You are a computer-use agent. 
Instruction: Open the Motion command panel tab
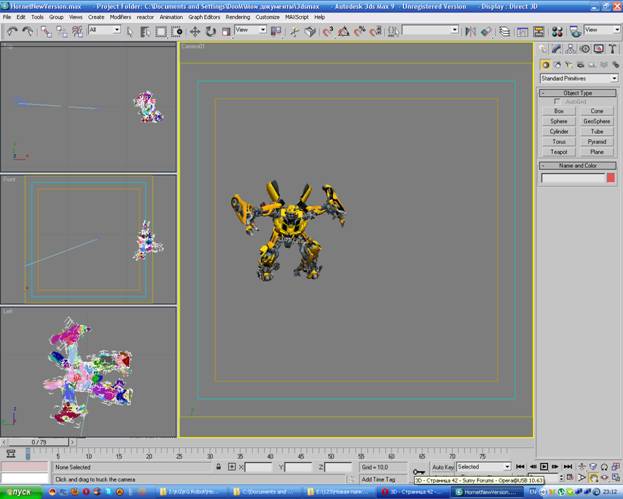(x=584, y=49)
